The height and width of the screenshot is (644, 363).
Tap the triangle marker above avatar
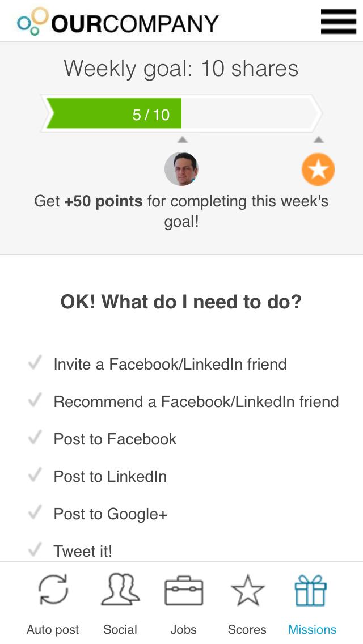[x=182, y=139]
